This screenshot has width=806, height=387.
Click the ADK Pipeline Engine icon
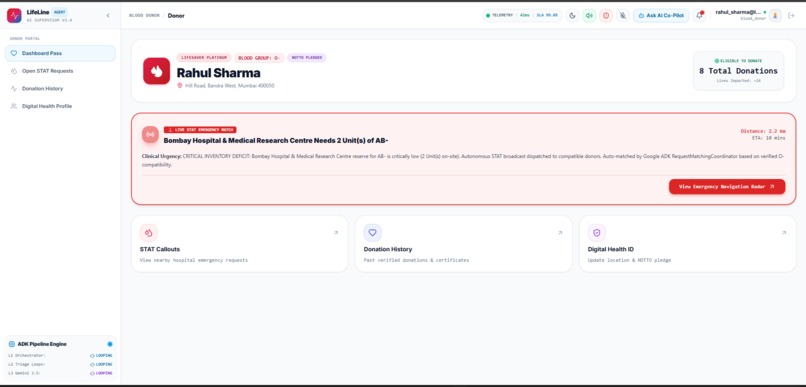[12, 344]
